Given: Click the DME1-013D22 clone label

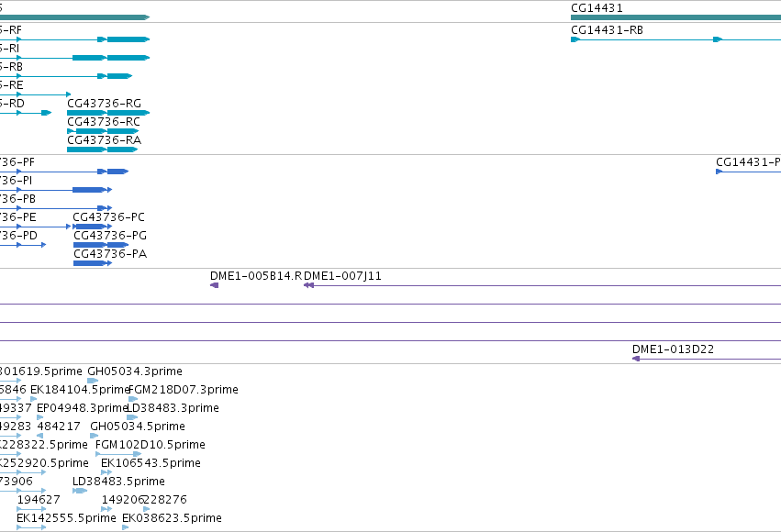Looking at the screenshot, I should 673,349.
